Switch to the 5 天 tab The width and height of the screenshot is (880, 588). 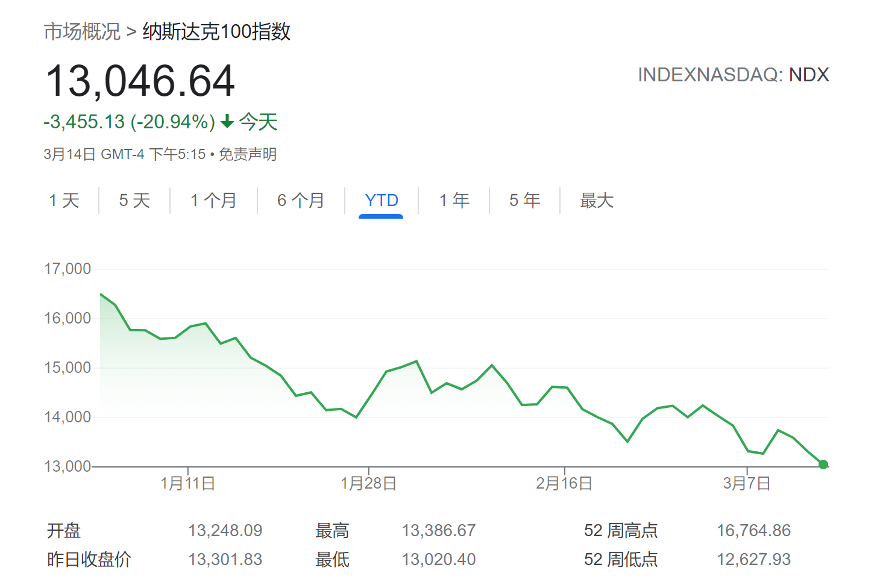(134, 200)
